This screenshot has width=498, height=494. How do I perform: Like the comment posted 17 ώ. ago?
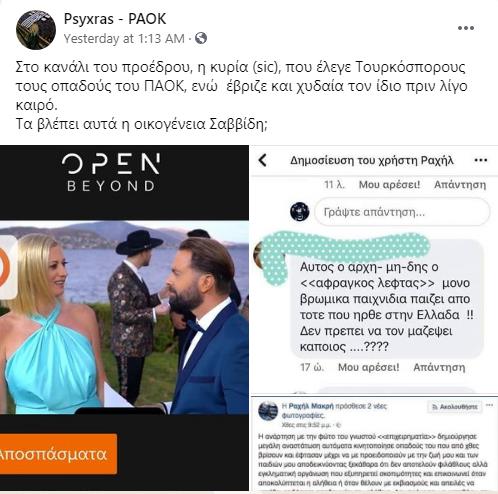(x=368, y=367)
